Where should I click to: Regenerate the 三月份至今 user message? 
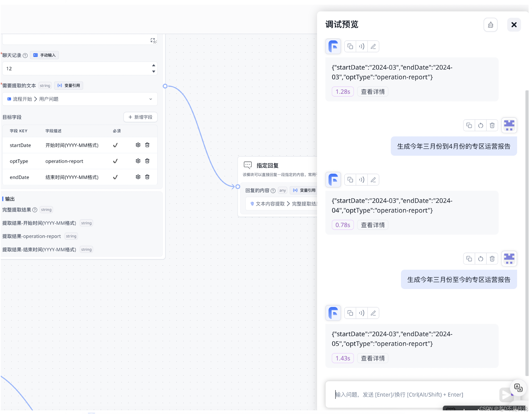click(x=480, y=259)
